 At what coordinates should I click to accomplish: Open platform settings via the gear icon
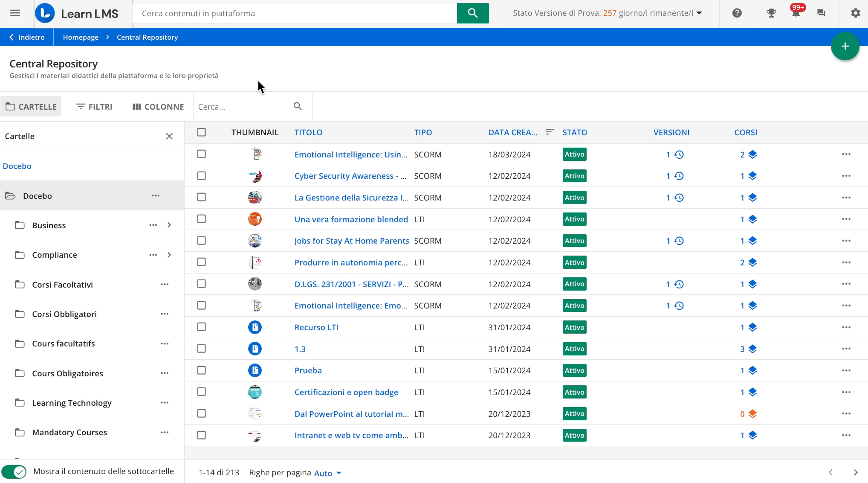855,13
